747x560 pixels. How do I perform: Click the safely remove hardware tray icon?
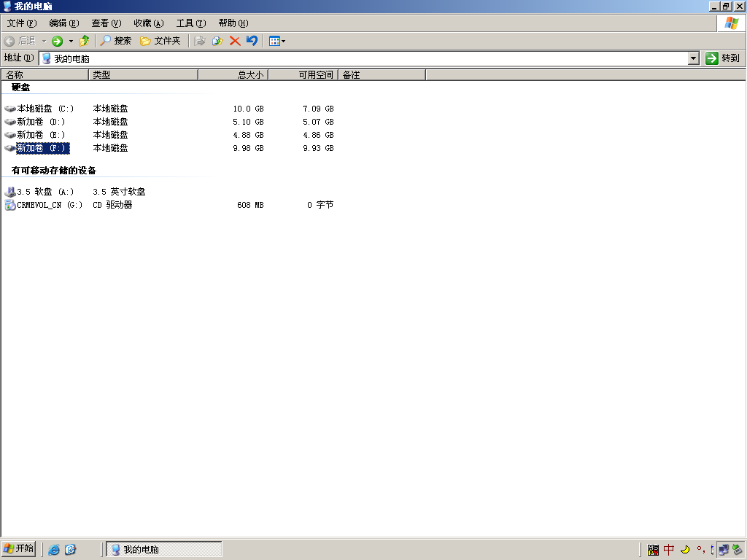click(x=738, y=550)
